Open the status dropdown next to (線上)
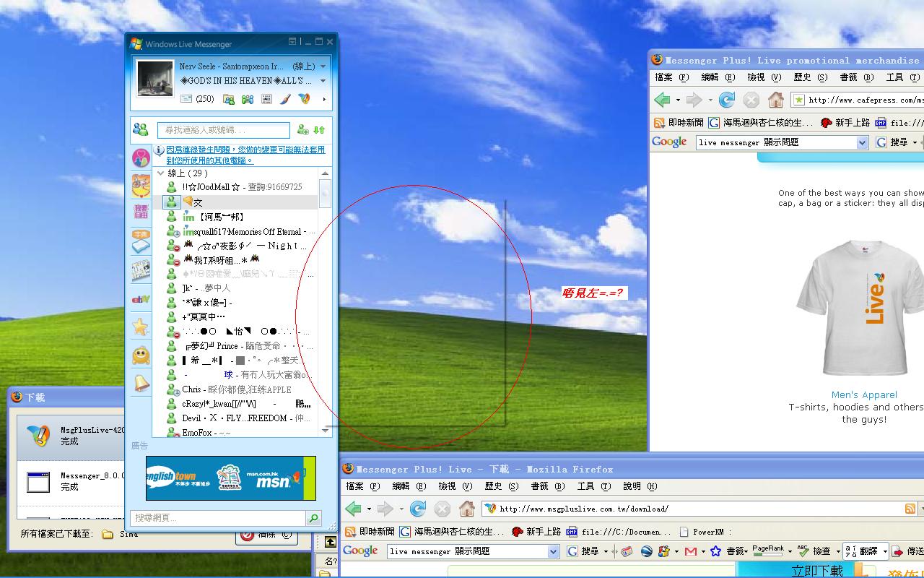 pos(323,66)
